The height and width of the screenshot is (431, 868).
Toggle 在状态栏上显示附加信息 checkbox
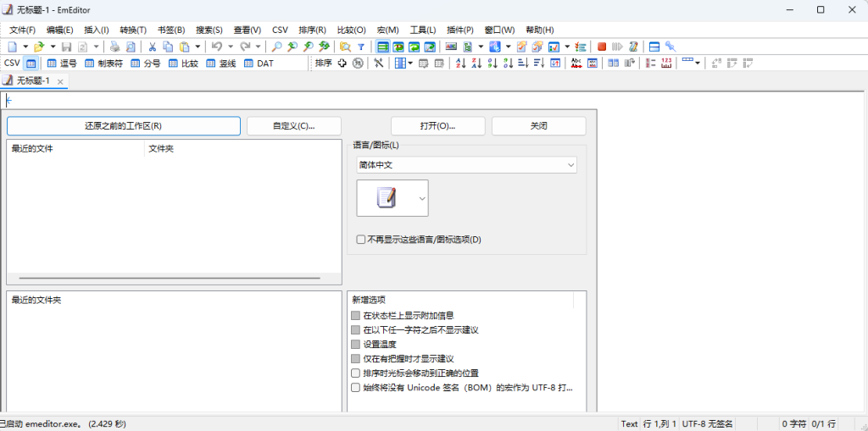point(355,315)
